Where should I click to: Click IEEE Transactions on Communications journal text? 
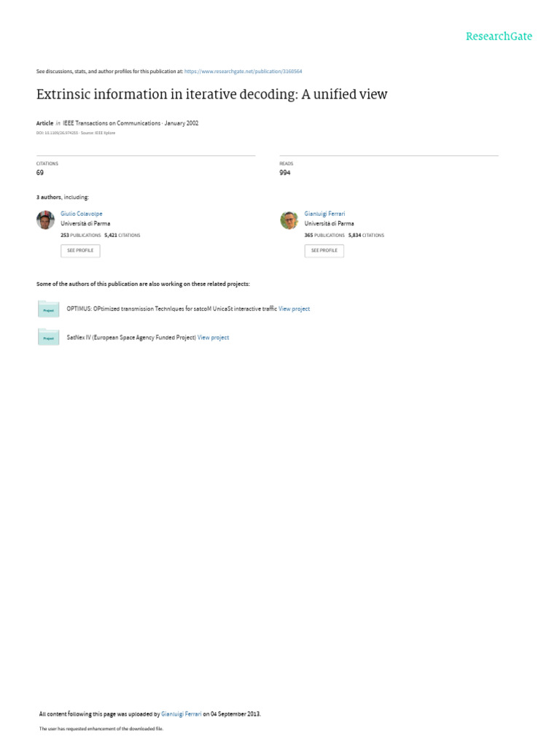(112, 123)
